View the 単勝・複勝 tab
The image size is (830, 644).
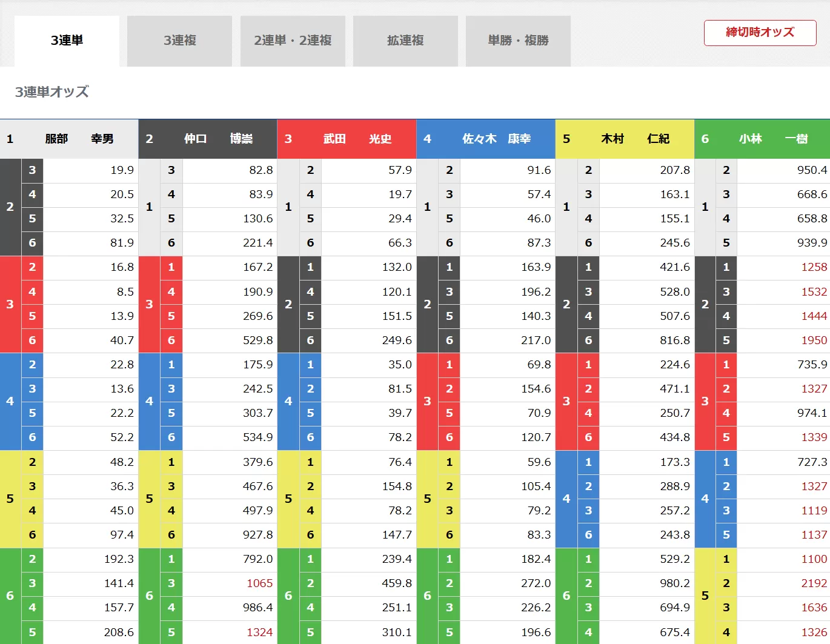[518, 41]
